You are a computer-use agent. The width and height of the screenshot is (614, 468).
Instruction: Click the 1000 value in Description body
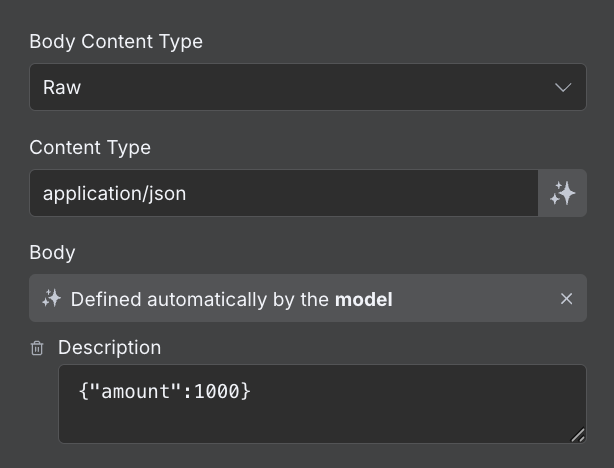[x=217, y=391]
